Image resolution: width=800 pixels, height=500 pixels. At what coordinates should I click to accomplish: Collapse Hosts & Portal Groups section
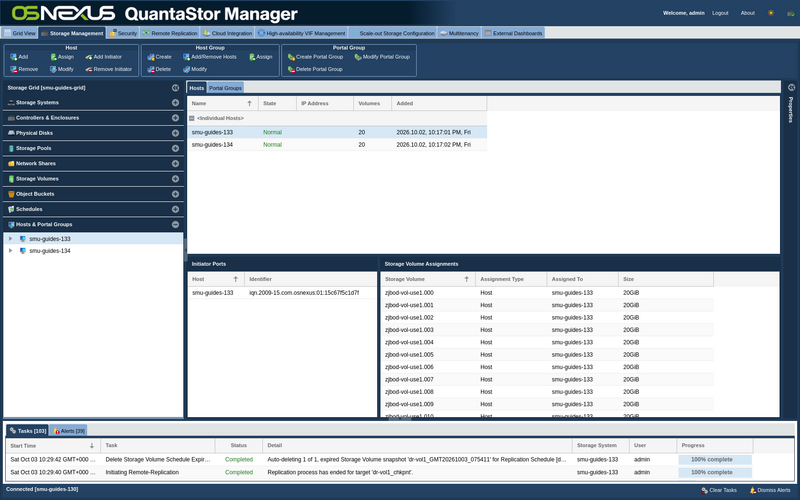(x=176, y=224)
